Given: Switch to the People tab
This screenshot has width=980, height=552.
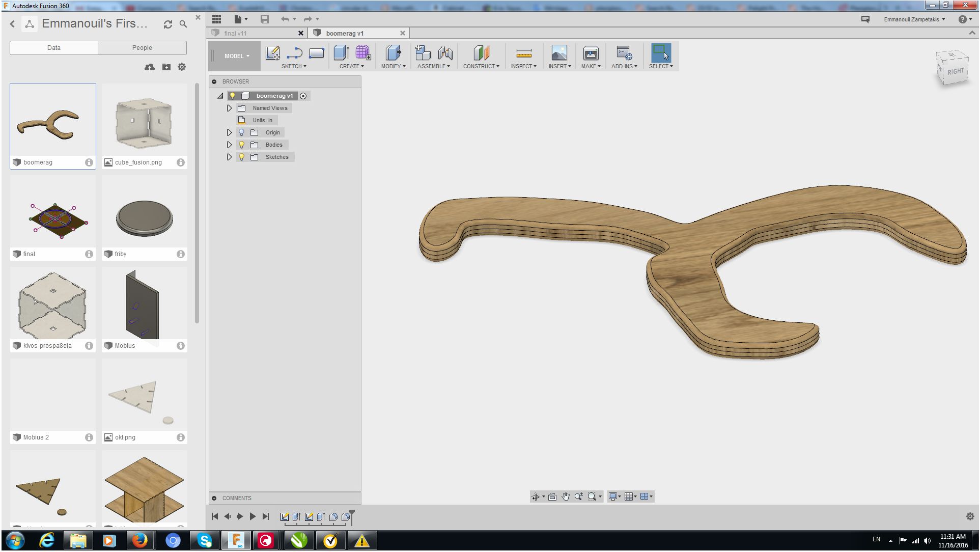Looking at the screenshot, I should [x=142, y=48].
